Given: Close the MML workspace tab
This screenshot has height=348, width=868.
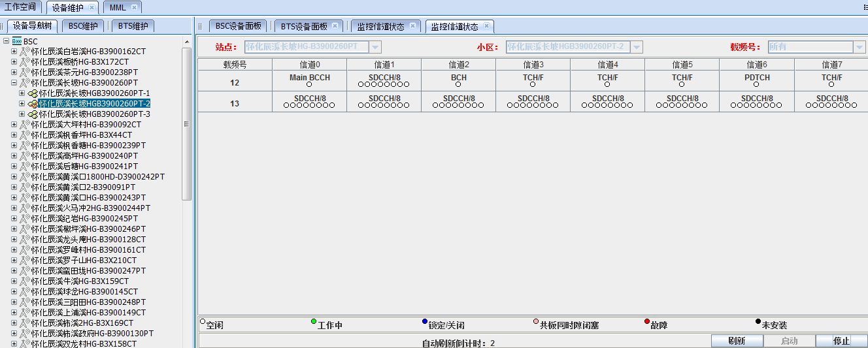Looking at the screenshot, I should click(x=134, y=7).
